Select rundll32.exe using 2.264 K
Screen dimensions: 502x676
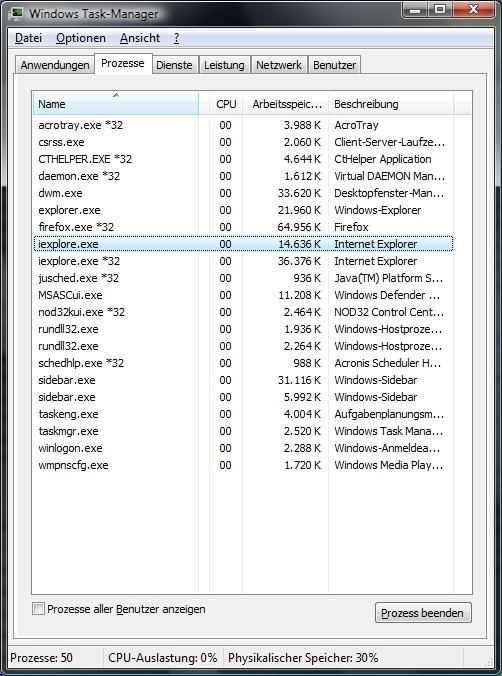click(x=243, y=346)
